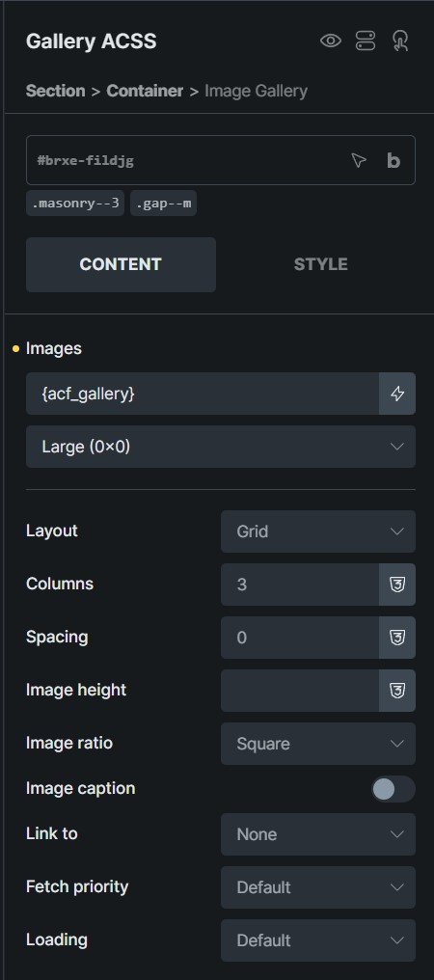Click the Image height input field
This screenshot has height=980, width=434.
300,691
